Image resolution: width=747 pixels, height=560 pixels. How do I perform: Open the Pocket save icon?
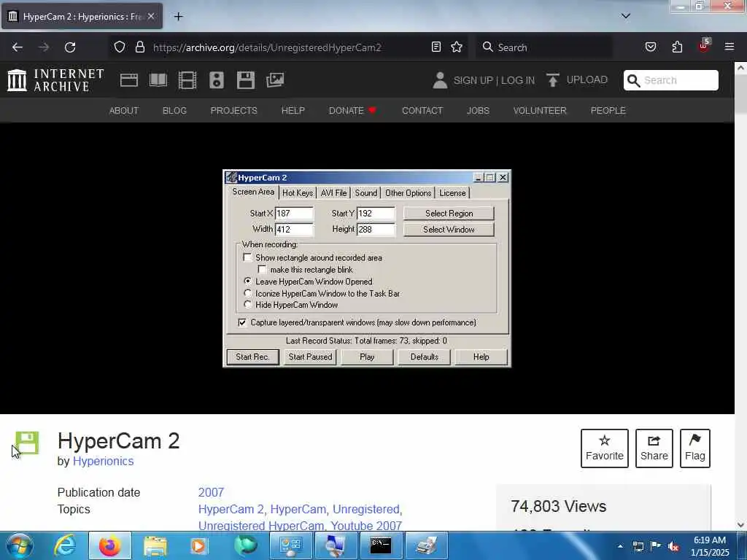(x=651, y=47)
